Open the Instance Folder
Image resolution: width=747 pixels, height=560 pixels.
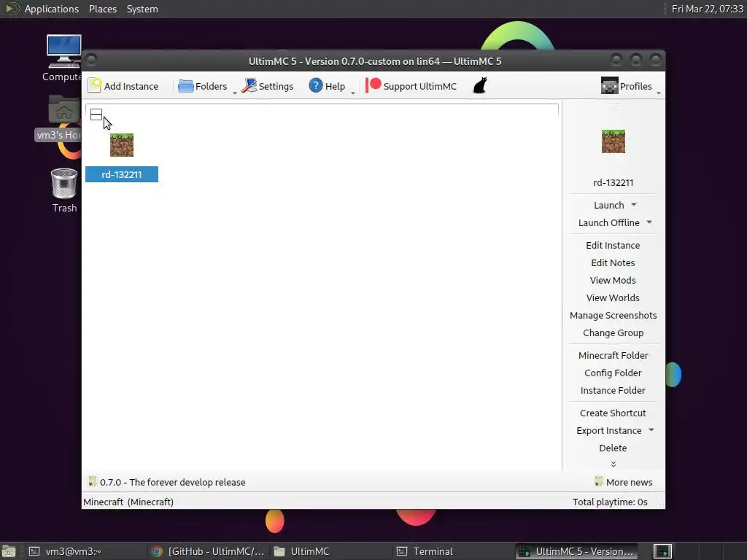pyautogui.click(x=613, y=391)
